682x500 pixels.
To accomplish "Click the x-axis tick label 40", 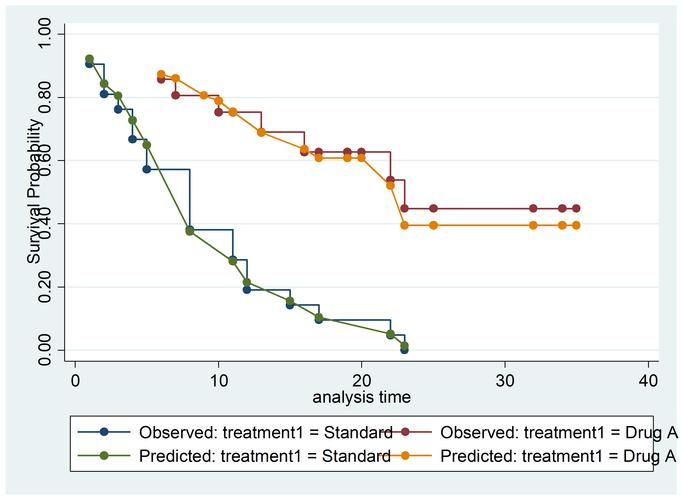I will [x=647, y=380].
